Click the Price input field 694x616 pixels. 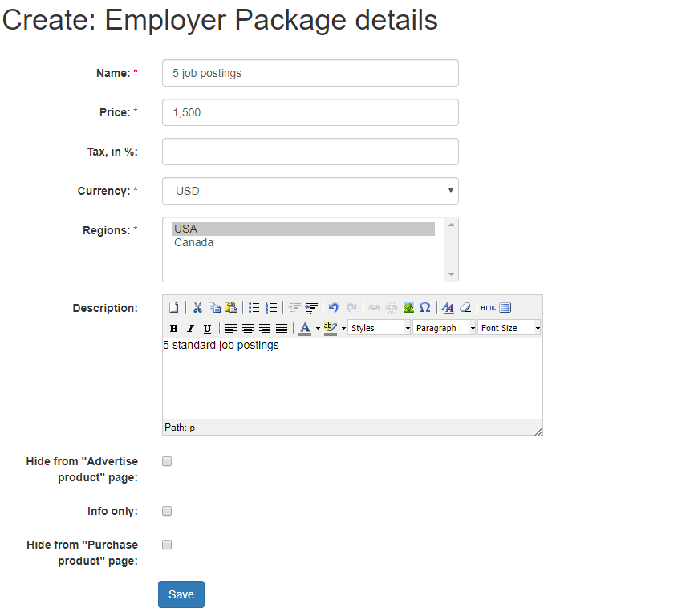point(310,112)
